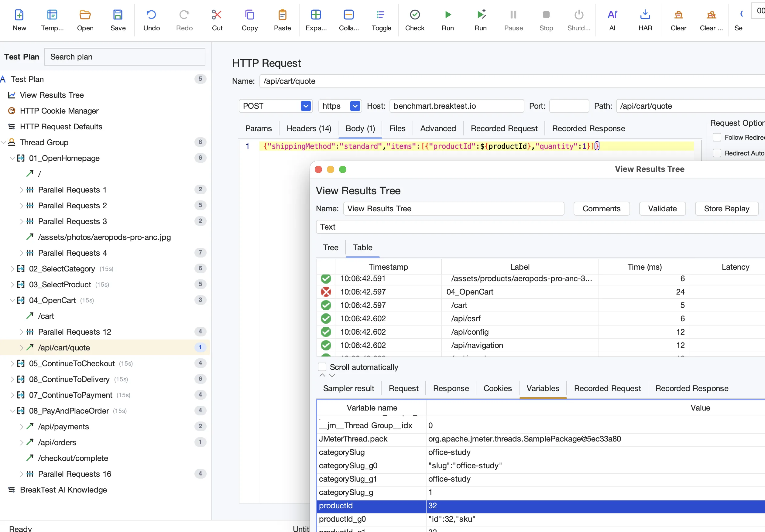Expand the 05_ContinueToCheckout transaction
The height and width of the screenshot is (532, 765).
tap(12, 363)
